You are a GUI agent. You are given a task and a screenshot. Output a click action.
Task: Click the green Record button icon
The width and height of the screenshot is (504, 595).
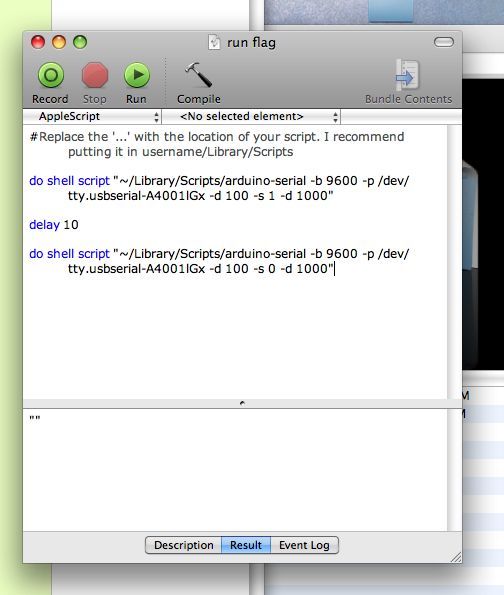[x=51, y=75]
